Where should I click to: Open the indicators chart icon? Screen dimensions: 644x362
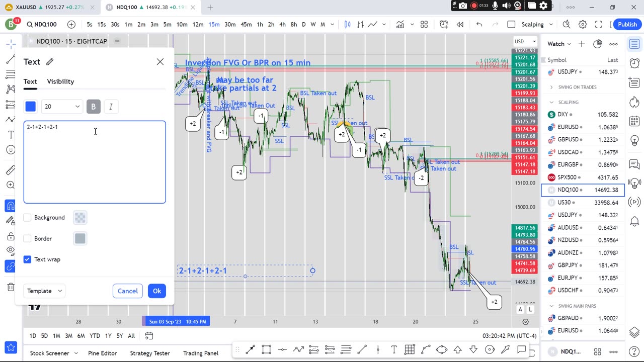400,24
